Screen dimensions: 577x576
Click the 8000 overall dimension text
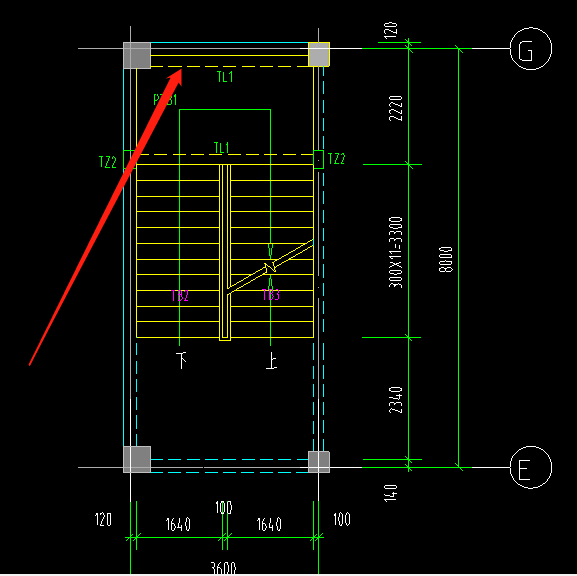pos(446,259)
